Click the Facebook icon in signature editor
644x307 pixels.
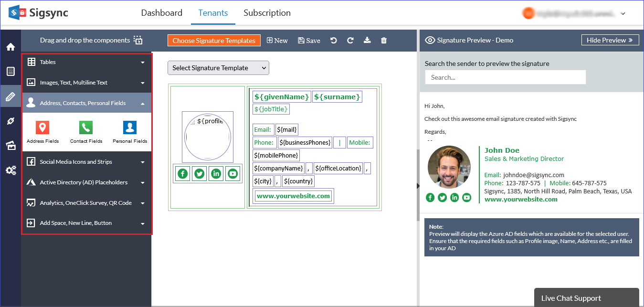pyautogui.click(x=182, y=174)
